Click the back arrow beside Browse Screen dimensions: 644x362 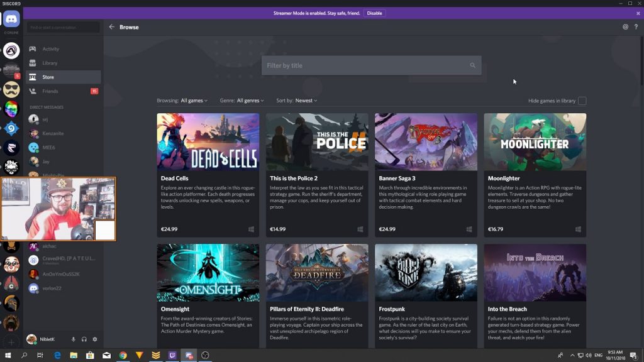click(x=112, y=27)
